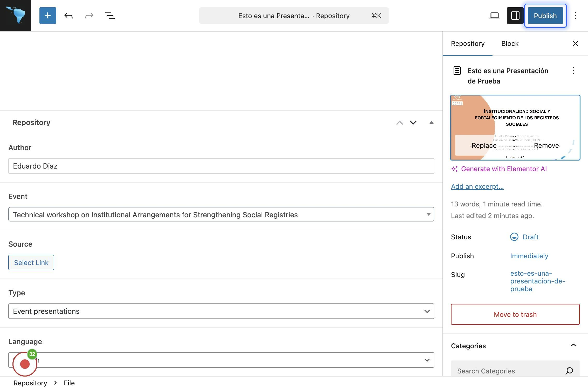Viewport: 588px width, 389px height.
Task: Click the laptop preview device icon
Action: click(x=494, y=16)
